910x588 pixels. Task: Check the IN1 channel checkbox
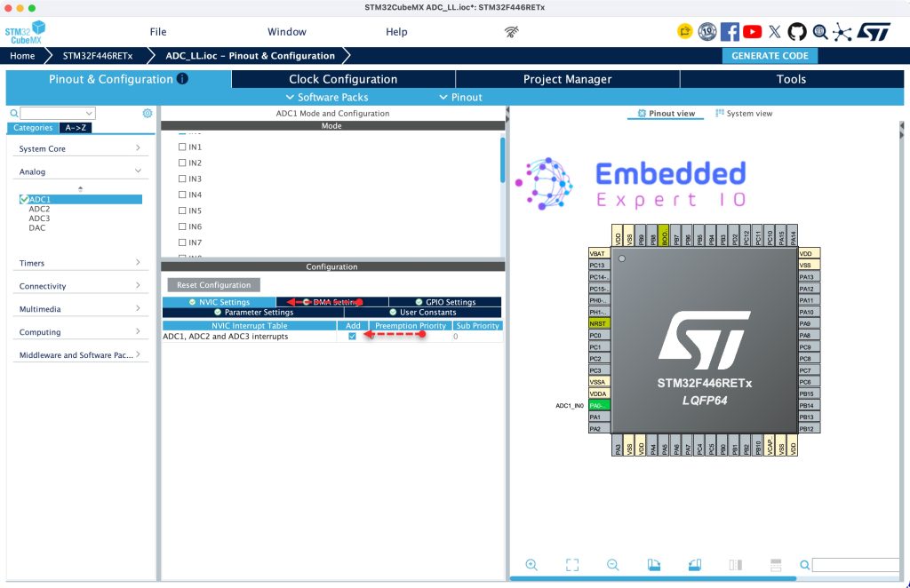tap(182, 147)
